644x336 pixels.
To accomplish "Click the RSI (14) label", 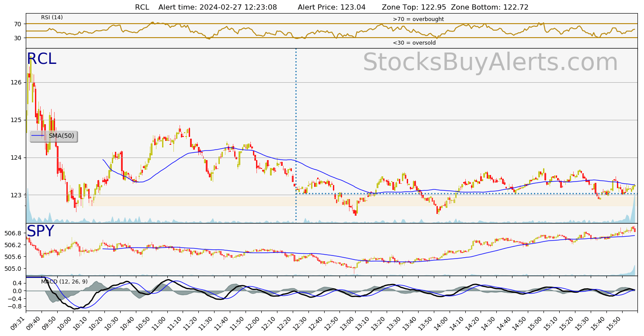I will 52,17.
